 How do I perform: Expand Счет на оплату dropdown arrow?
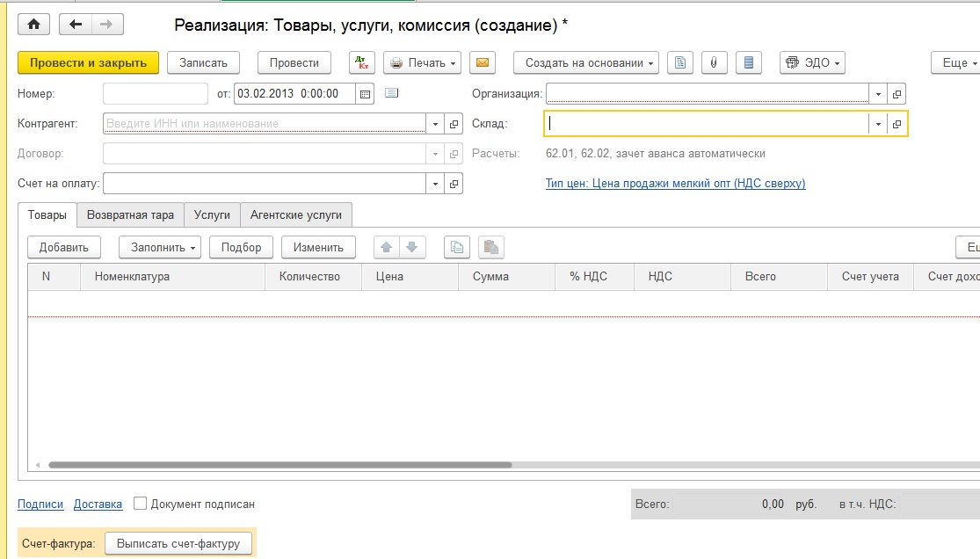coord(435,184)
